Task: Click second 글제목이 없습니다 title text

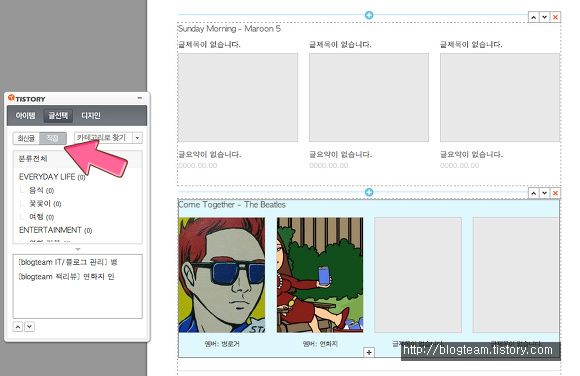Action: click(340, 45)
